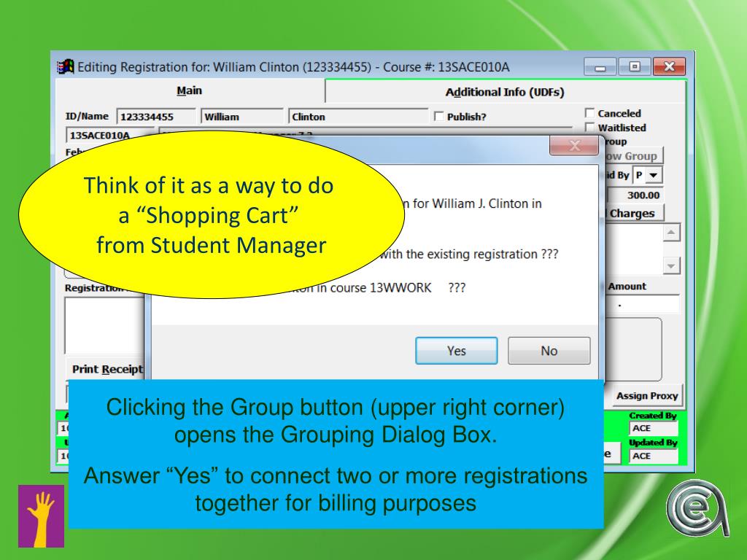
Task: Click the Show Group button
Action: point(634,156)
